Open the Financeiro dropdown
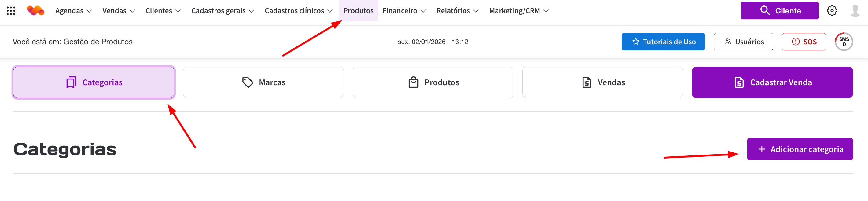Viewport: 868px width, 201px height. pyautogui.click(x=404, y=11)
